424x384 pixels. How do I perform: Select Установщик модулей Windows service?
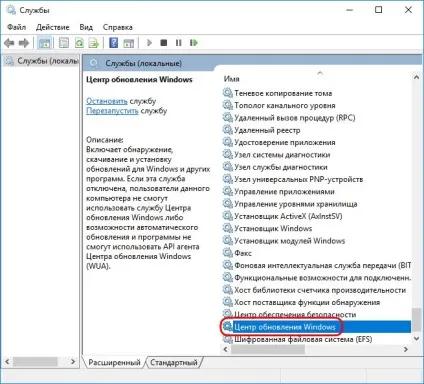[x=289, y=241]
